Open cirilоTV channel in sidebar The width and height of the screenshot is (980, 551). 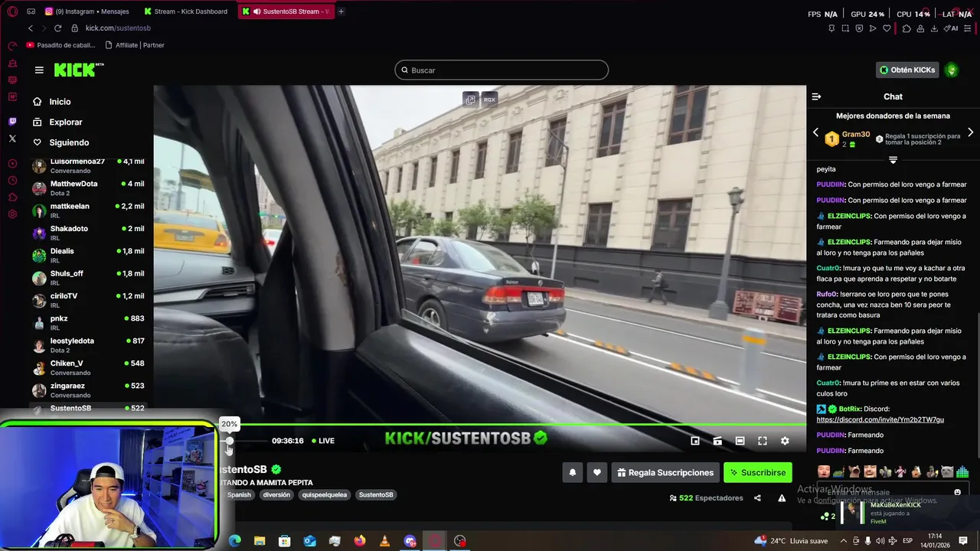point(88,300)
